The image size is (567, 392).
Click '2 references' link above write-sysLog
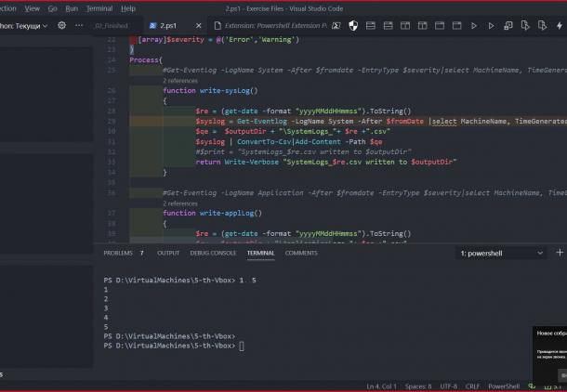pos(180,82)
